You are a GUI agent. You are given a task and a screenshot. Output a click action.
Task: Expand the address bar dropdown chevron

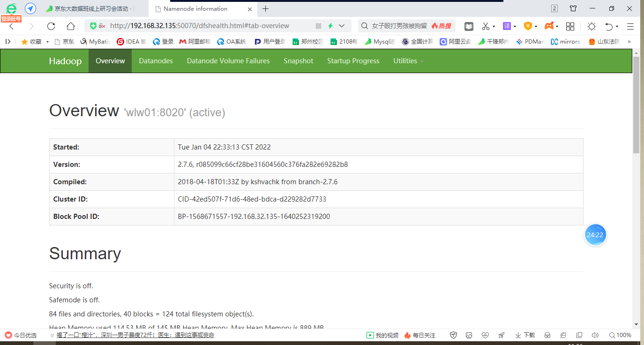coord(342,26)
